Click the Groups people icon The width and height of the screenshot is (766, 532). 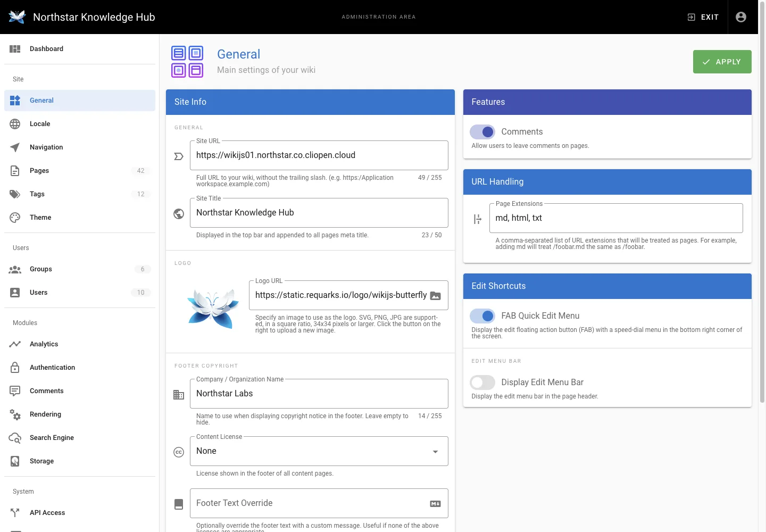15,269
